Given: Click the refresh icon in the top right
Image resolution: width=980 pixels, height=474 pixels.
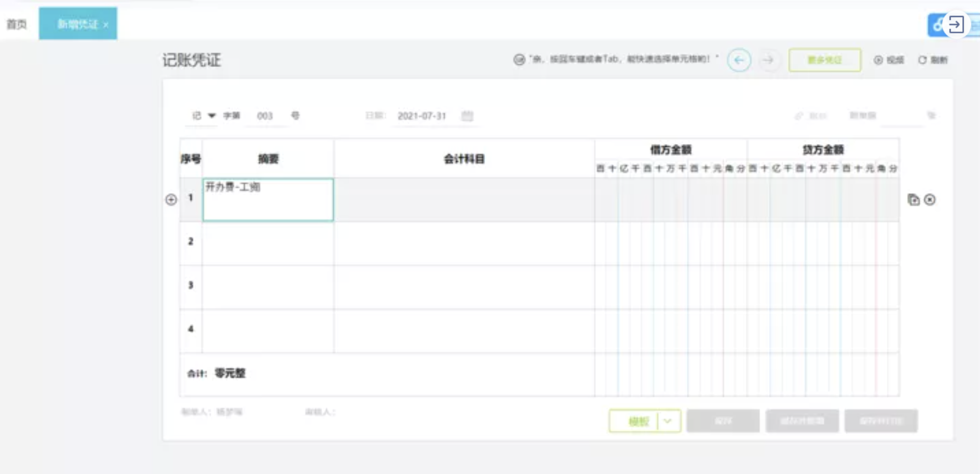Looking at the screenshot, I should (922, 60).
